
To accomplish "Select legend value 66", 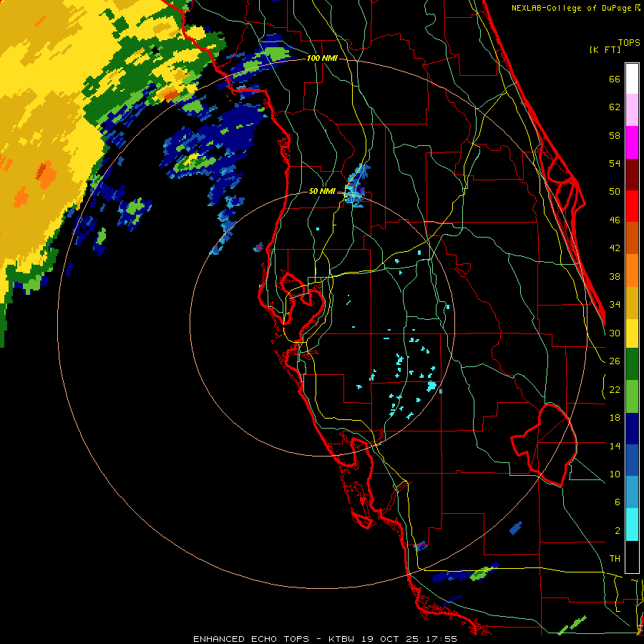I will 615,79.
